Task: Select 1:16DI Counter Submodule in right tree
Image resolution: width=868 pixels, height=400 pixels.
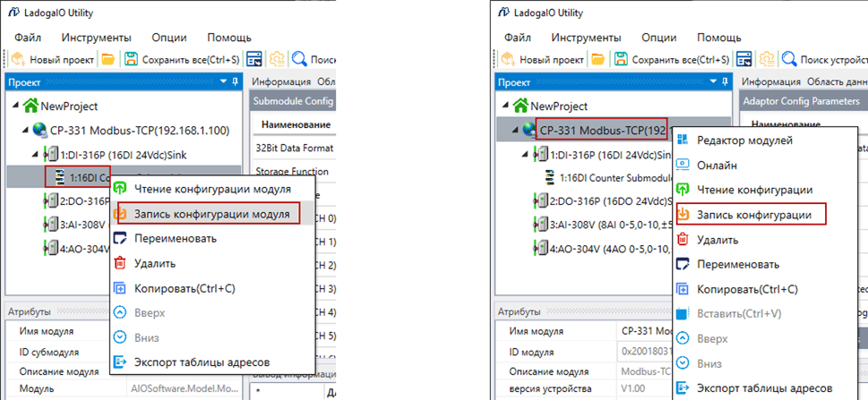Action: tap(616, 177)
